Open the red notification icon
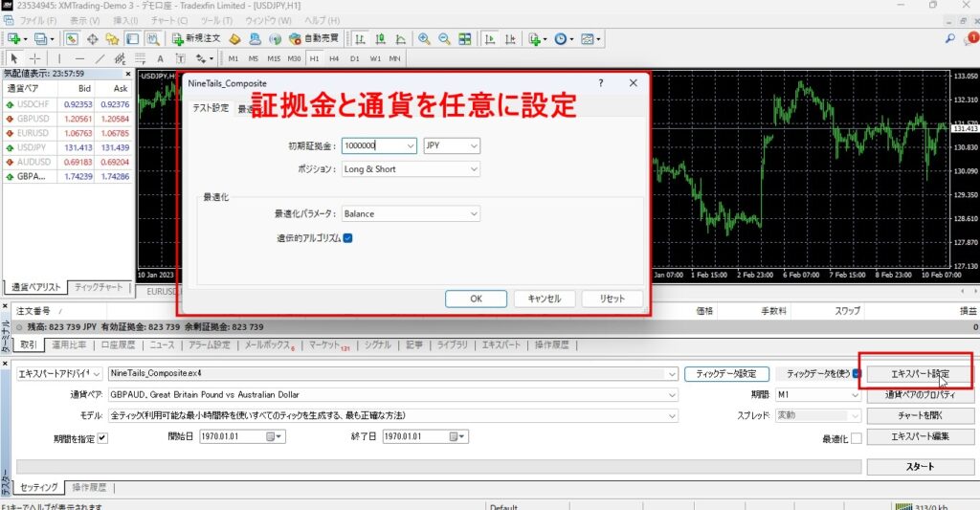The width and height of the screenshot is (980, 510). pos(970,38)
